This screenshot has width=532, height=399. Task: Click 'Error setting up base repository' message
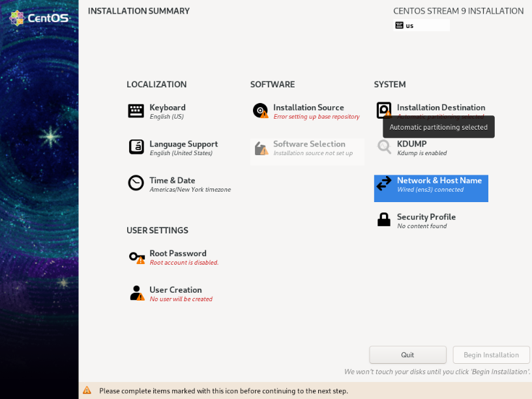coord(317,117)
